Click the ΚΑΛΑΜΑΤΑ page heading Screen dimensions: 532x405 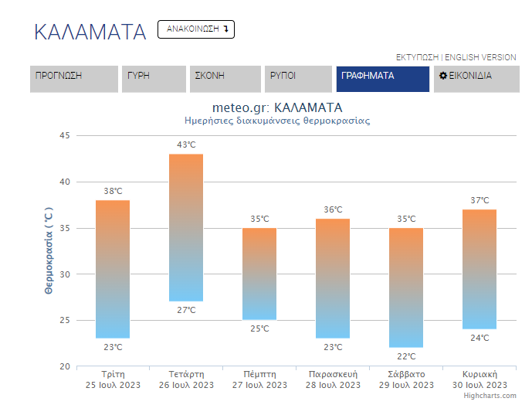coord(90,32)
